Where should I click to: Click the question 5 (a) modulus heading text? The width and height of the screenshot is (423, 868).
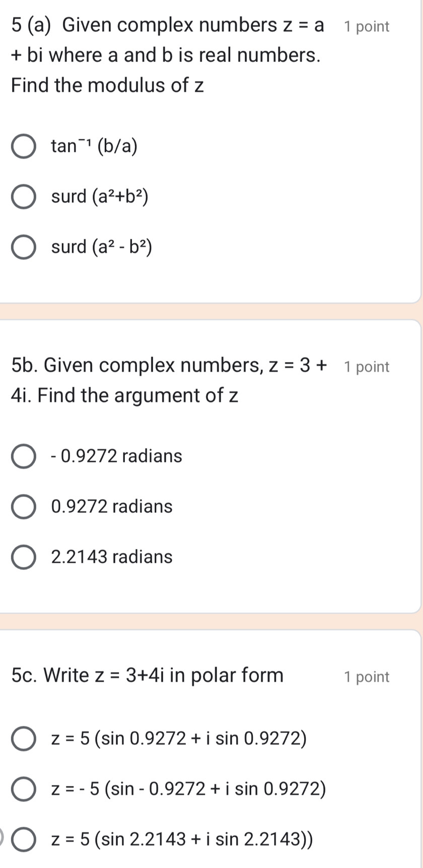pos(166,55)
